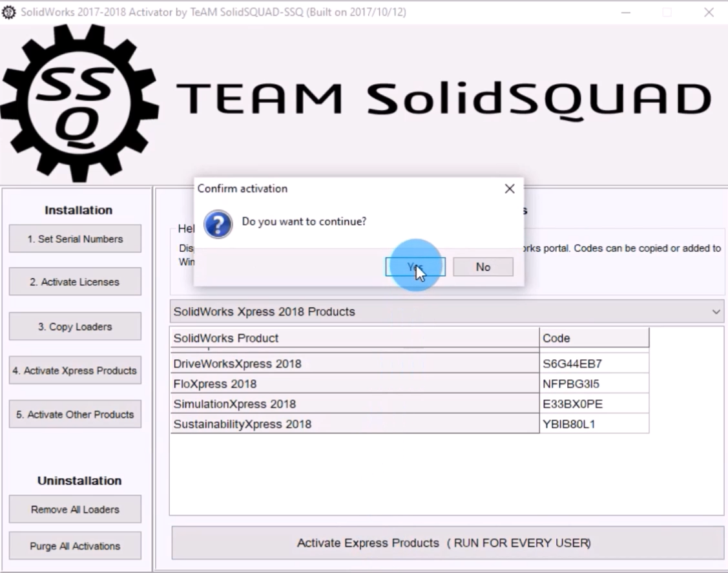Close the Confirm activation dialog with X
728x573 pixels.
pyautogui.click(x=509, y=189)
